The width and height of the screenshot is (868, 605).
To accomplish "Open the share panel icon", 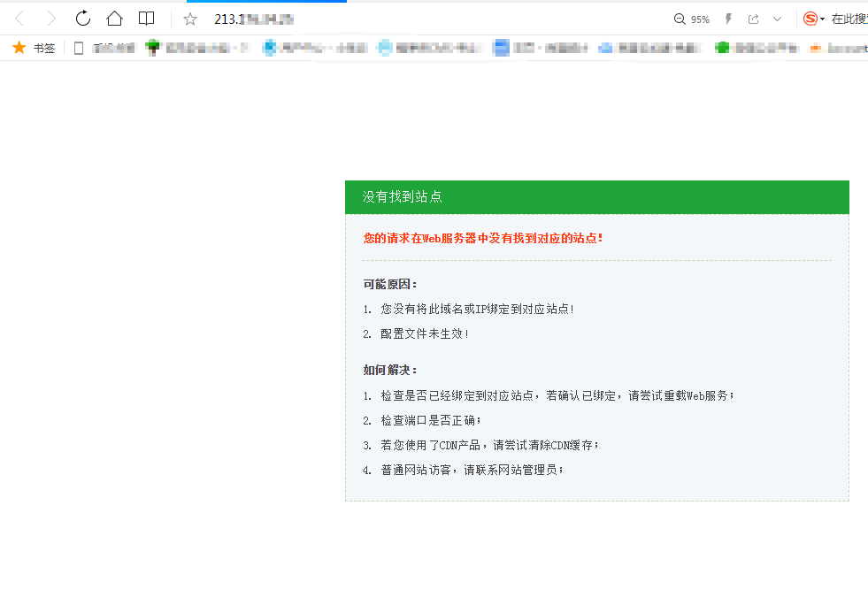I will pos(753,18).
